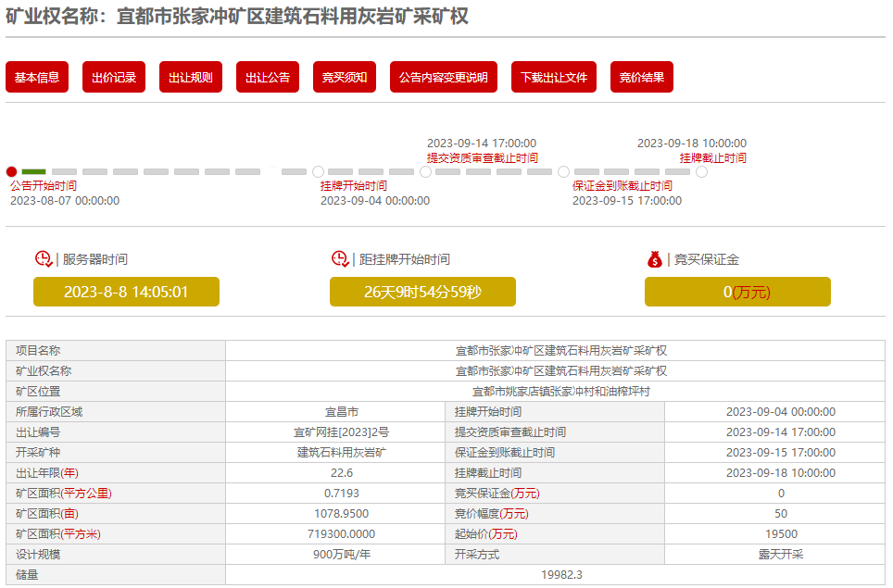The image size is (893, 588).
Task: Open the 基本信息 tab
Action: pos(37,77)
